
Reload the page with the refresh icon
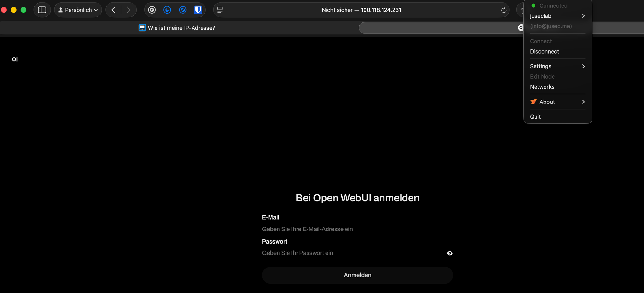[504, 10]
